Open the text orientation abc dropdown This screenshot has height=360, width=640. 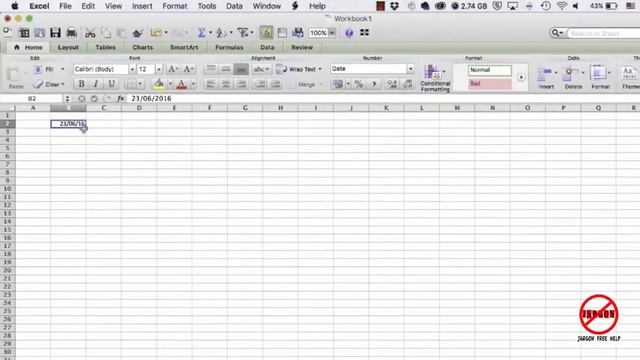click(x=261, y=69)
